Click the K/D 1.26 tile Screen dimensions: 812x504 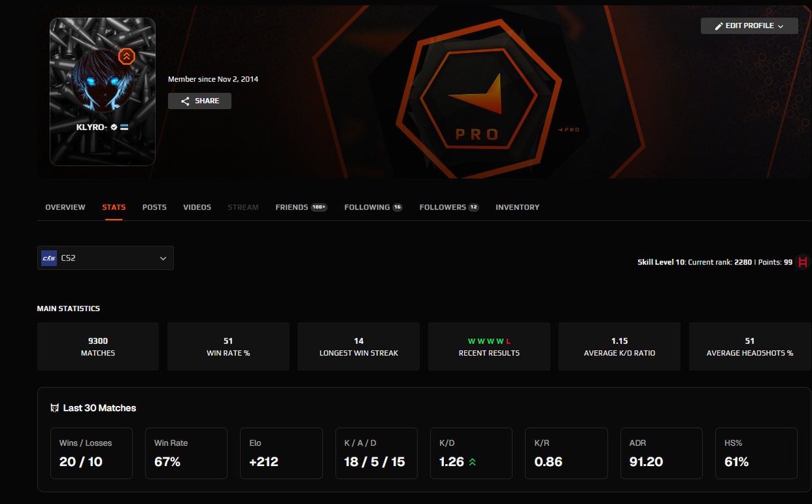pyautogui.click(x=472, y=453)
